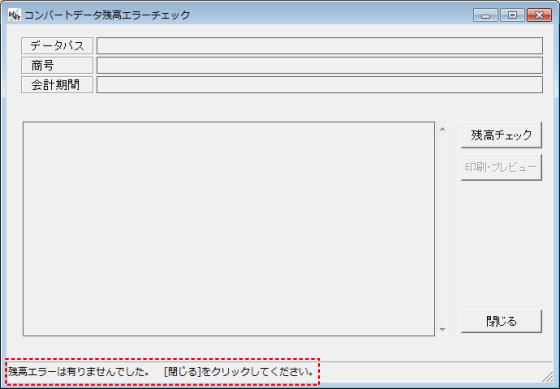Click the application icon in title bar
560x389 pixels.
click(14, 15)
